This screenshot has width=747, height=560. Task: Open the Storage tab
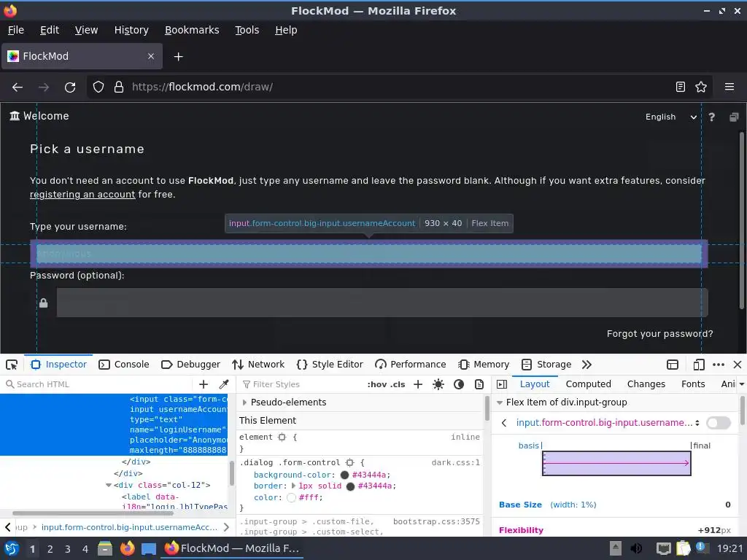tap(546, 365)
